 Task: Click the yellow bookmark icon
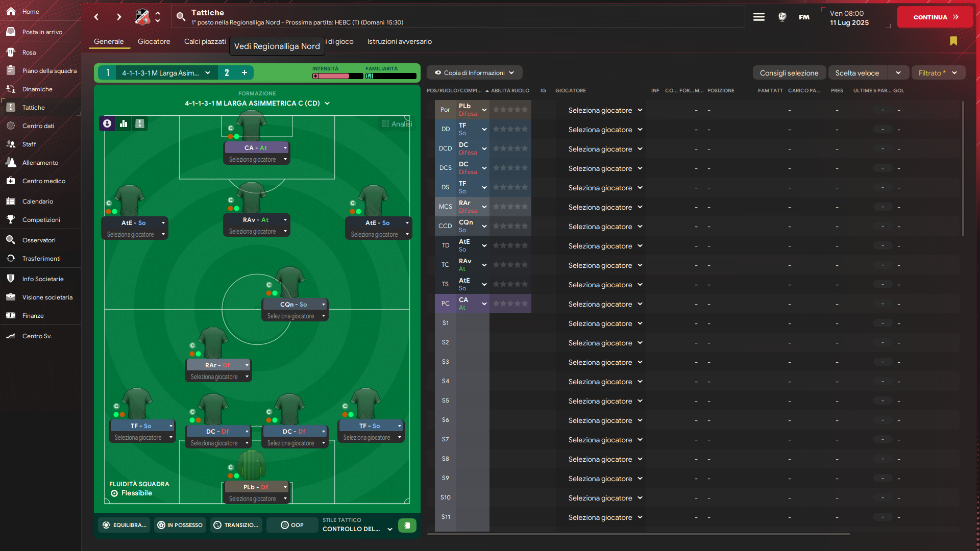tap(953, 41)
